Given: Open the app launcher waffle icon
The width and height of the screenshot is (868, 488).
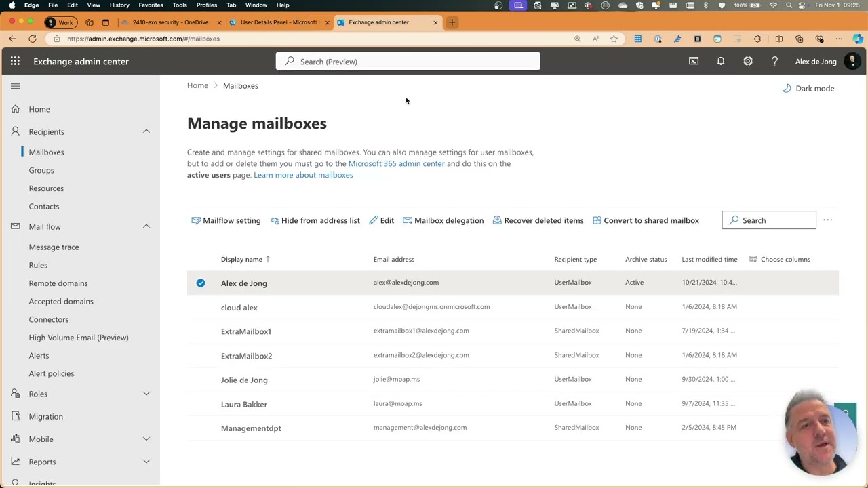Looking at the screenshot, I should pyautogui.click(x=15, y=61).
